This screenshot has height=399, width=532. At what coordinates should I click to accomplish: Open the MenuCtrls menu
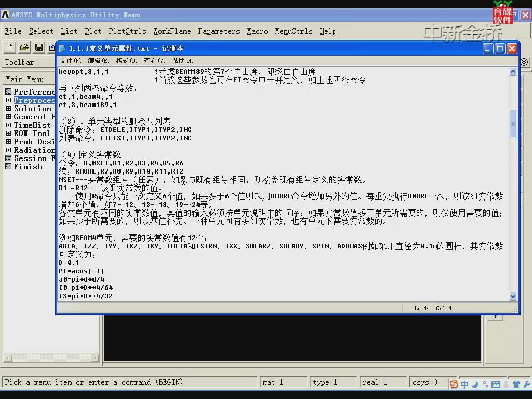[294, 31]
